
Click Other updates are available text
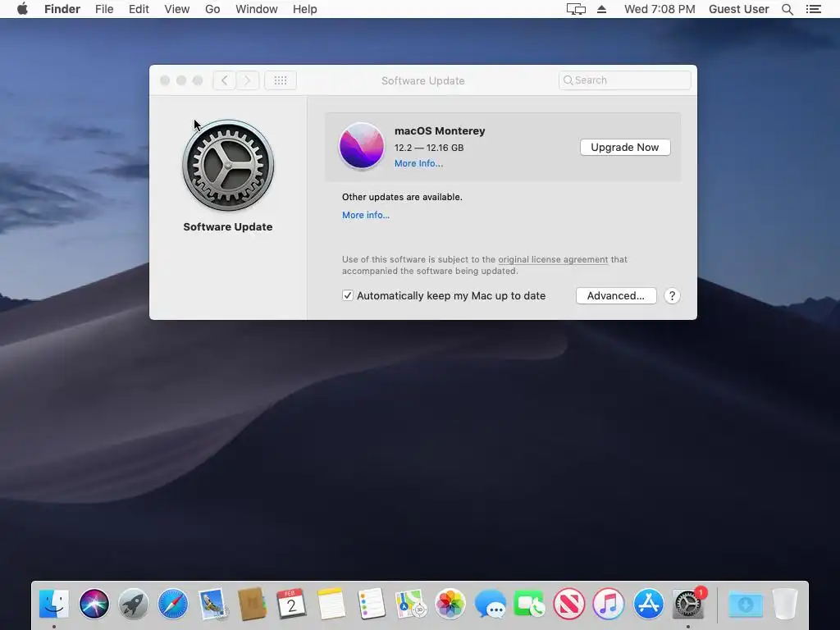point(402,197)
